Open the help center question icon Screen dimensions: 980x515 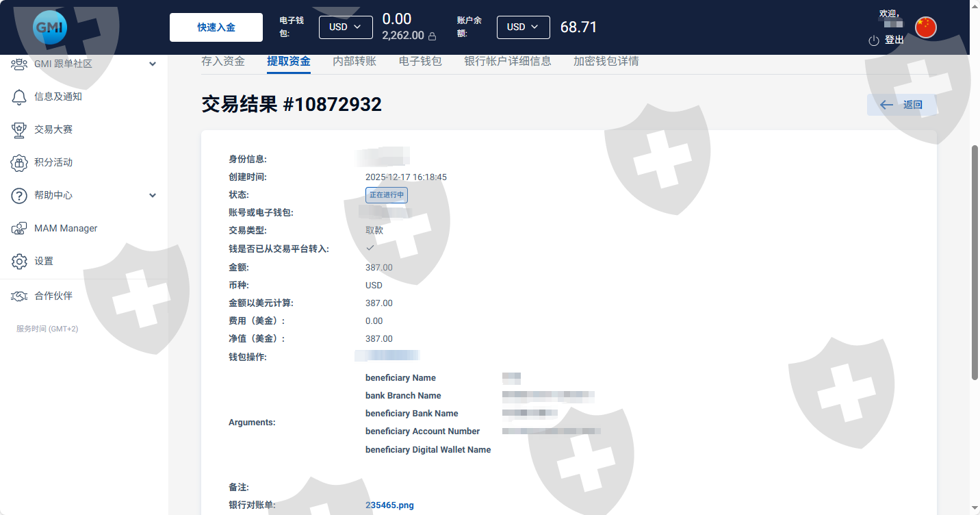[x=19, y=195]
